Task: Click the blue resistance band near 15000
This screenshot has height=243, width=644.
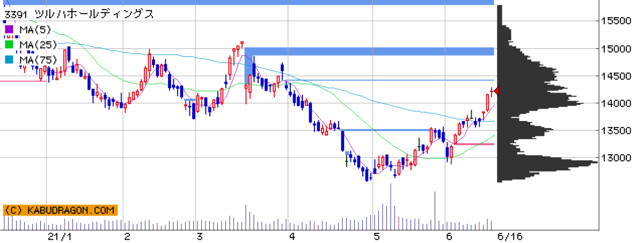Action: tap(369, 52)
